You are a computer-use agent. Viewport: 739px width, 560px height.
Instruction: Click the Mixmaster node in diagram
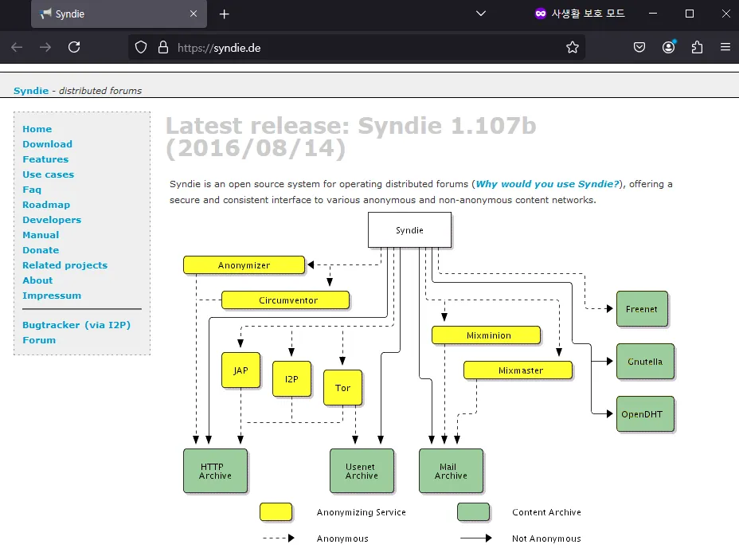pos(518,370)
